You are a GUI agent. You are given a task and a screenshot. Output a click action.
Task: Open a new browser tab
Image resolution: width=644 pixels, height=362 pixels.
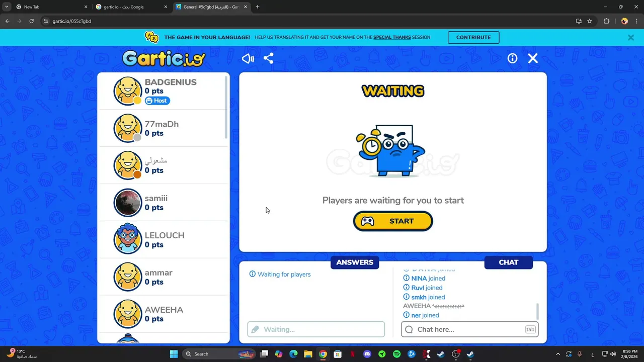(x=258, y=7)
